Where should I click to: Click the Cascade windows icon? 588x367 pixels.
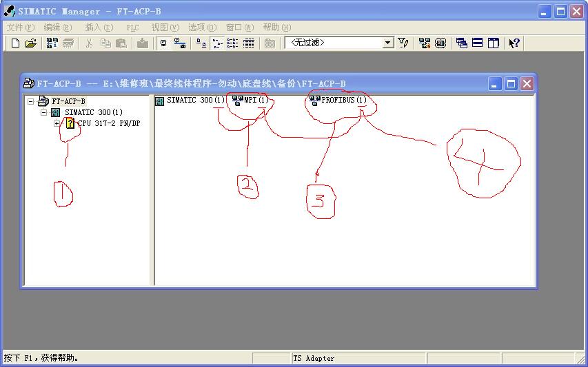pos(462,43)
